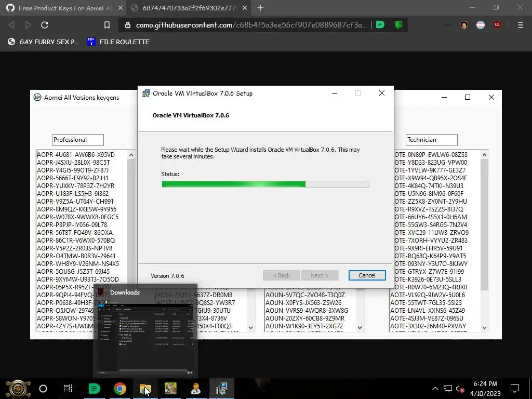Click the Professional label field
Viewport: 532px width, 399px height.
(x=78, y=140)
